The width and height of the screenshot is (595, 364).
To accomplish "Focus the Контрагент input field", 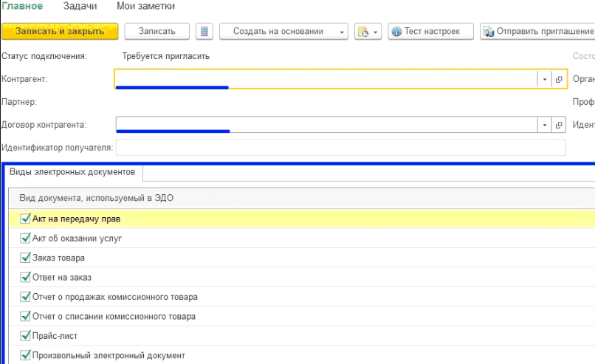I will (326, 79).
